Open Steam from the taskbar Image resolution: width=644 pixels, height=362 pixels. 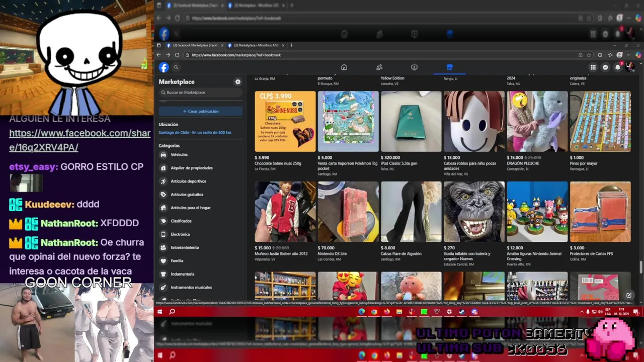coord(462,312)
